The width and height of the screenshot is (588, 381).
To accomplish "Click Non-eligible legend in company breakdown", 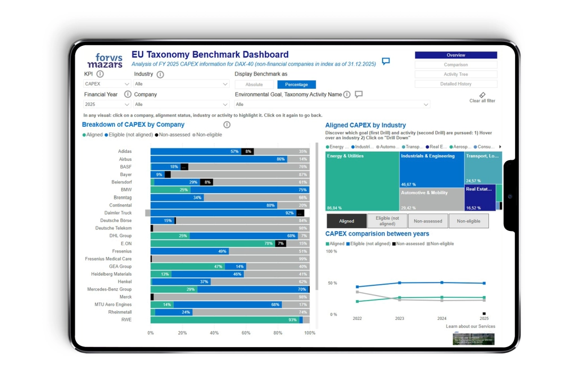I will [x=207, y=135].
